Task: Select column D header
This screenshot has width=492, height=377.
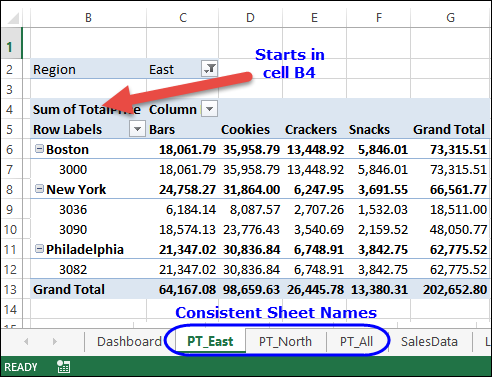Action: point(250,17)
